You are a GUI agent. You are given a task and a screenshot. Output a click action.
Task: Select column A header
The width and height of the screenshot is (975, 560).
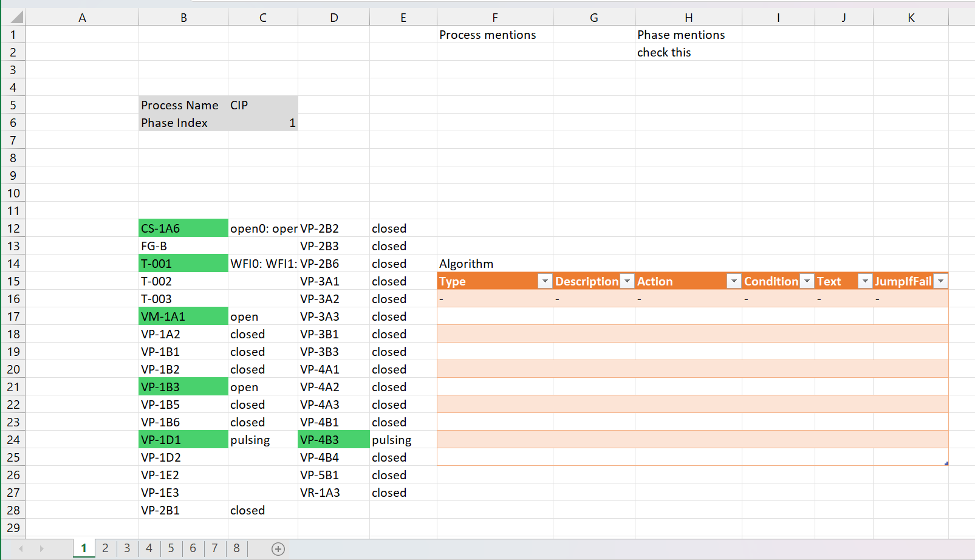[x=82, y=18]
